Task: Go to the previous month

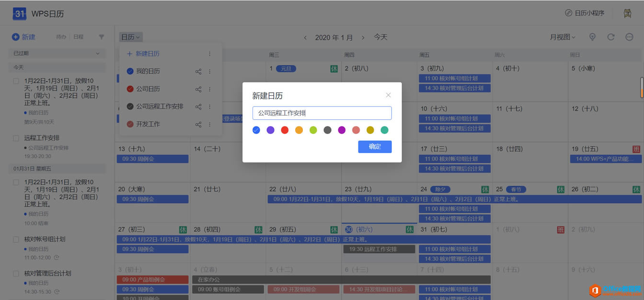Action: (305, 37)
